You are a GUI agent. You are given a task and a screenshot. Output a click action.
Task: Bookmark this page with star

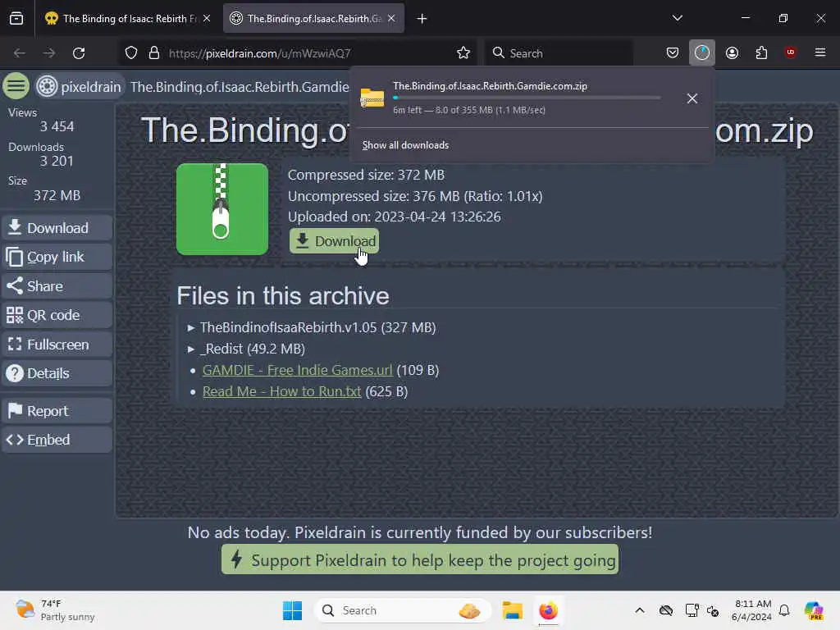pyautogui.click(x=463, y=52)
